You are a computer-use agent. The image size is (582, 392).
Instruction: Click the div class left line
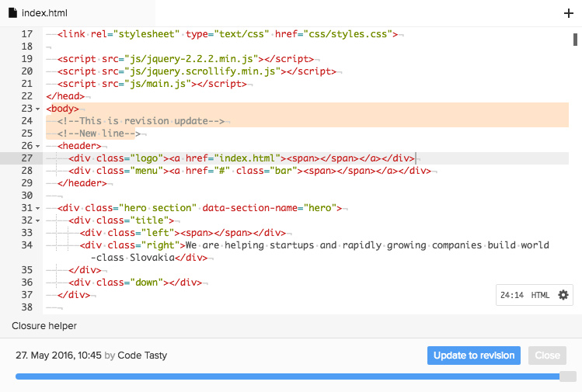coord(183,233)
